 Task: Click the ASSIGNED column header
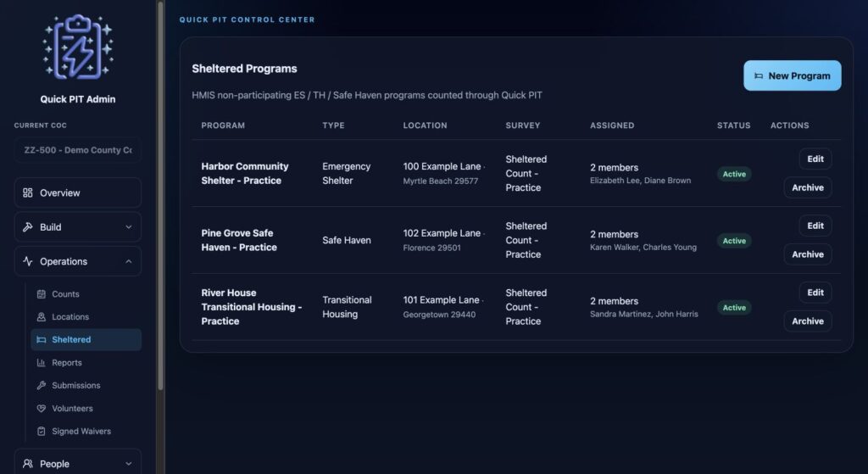[612, 125]
